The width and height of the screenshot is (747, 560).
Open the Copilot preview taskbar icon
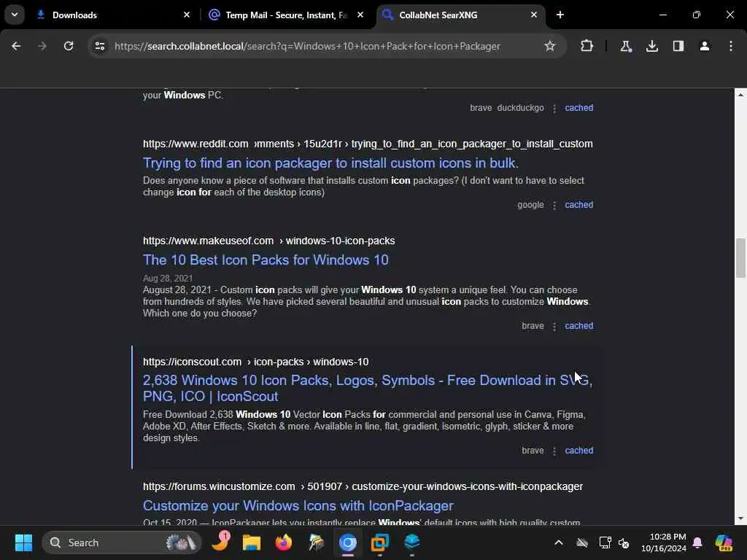click(x=724, y=542)
